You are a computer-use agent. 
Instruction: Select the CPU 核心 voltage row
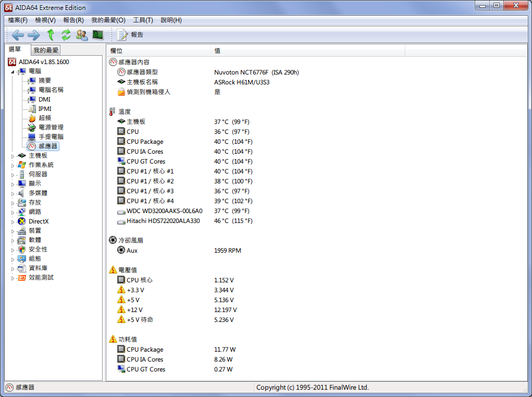[x=175, y=280]
